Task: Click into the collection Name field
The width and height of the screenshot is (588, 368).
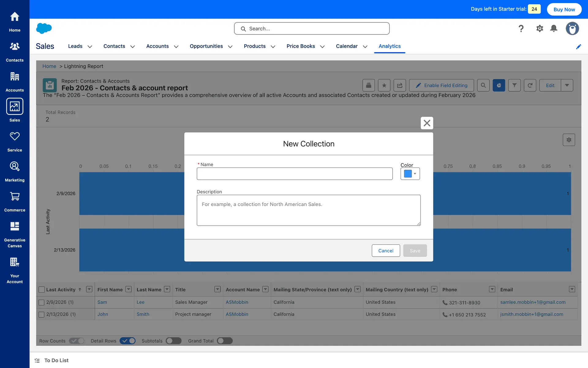Action: [295, 174]
